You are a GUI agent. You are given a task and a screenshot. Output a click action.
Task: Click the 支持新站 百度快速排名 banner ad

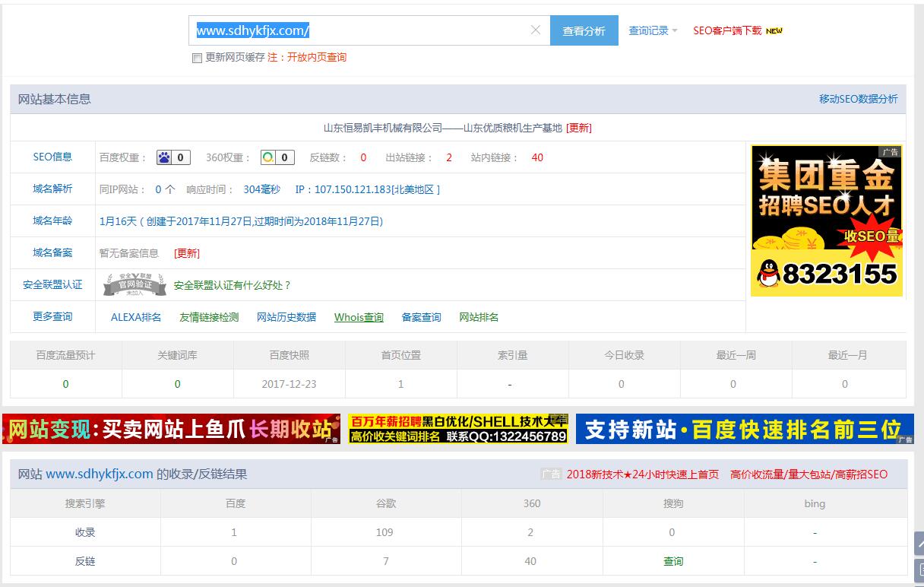(x=745, y=430)
